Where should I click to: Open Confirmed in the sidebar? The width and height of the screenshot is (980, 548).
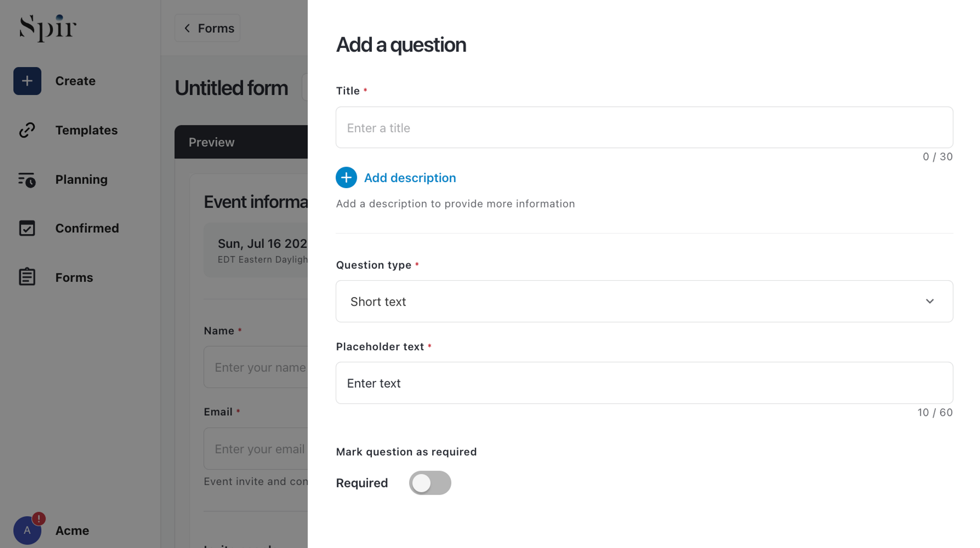coord(87,228)
